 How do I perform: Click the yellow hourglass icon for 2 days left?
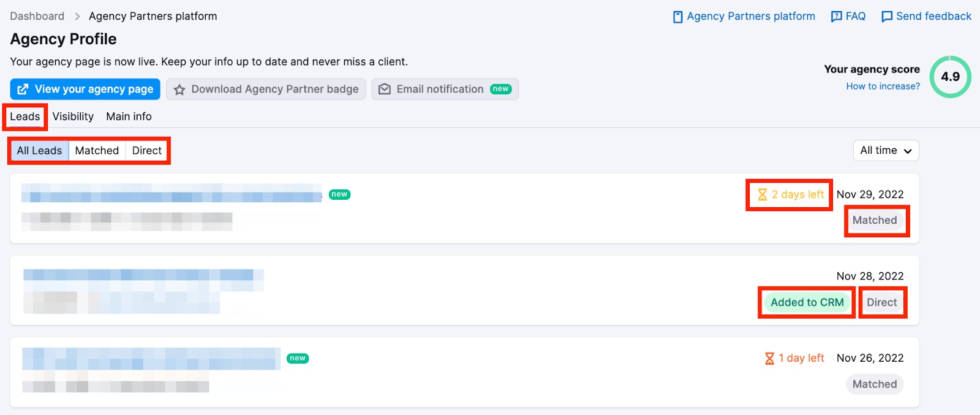click(762, 195)
